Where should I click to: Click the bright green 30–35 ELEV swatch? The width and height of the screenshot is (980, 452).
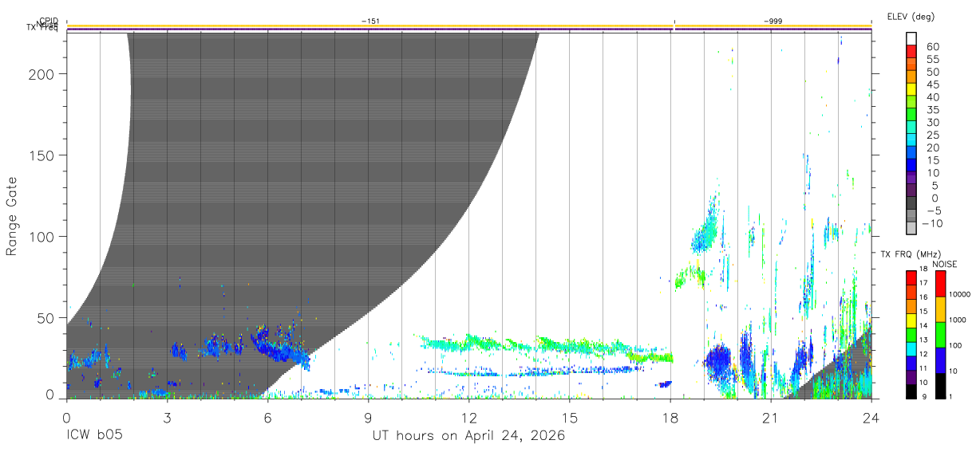coord(911,115)
